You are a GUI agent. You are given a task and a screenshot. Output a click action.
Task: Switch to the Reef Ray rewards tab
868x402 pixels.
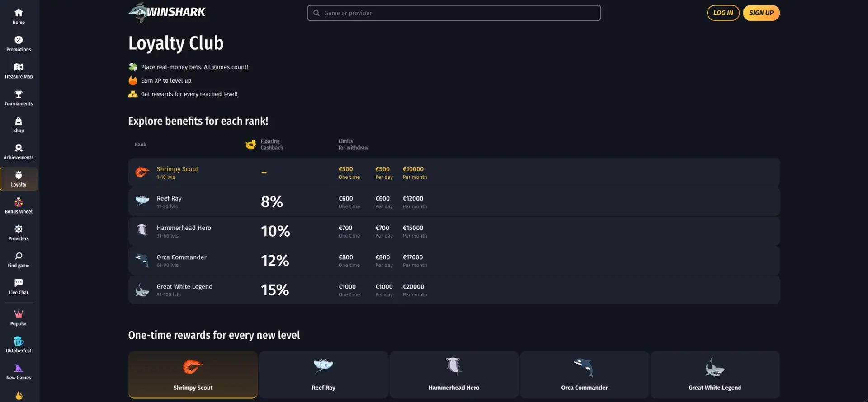(324, 375)
